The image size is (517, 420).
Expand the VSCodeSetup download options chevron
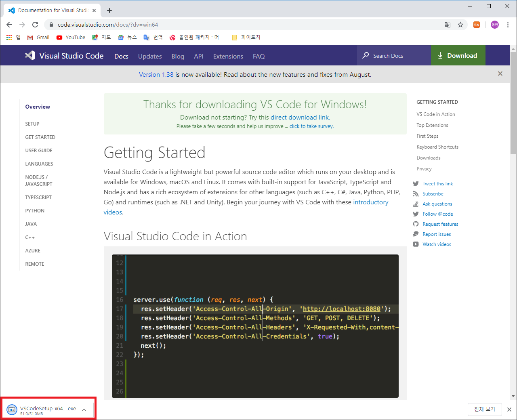coord(84,410)
